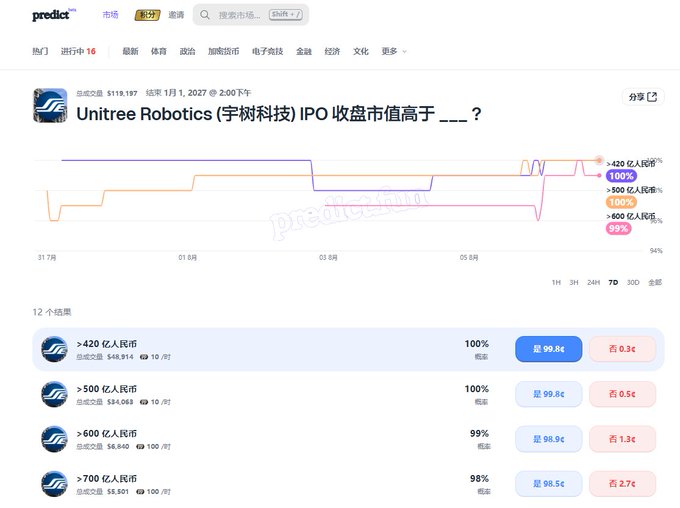Select the 金融 category tab

click(x=304, y=51)
